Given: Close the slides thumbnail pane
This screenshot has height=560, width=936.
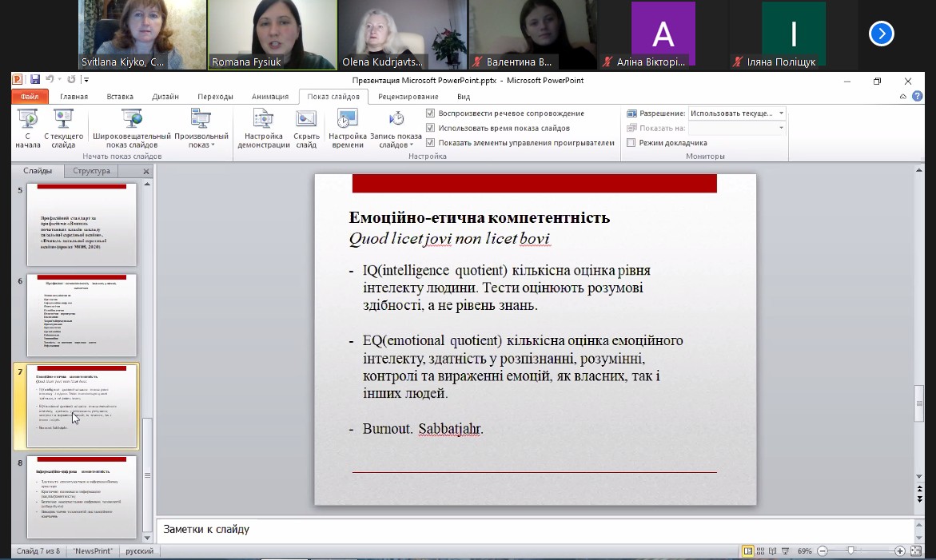Looking at the screenshot, I should click(146, 171).
